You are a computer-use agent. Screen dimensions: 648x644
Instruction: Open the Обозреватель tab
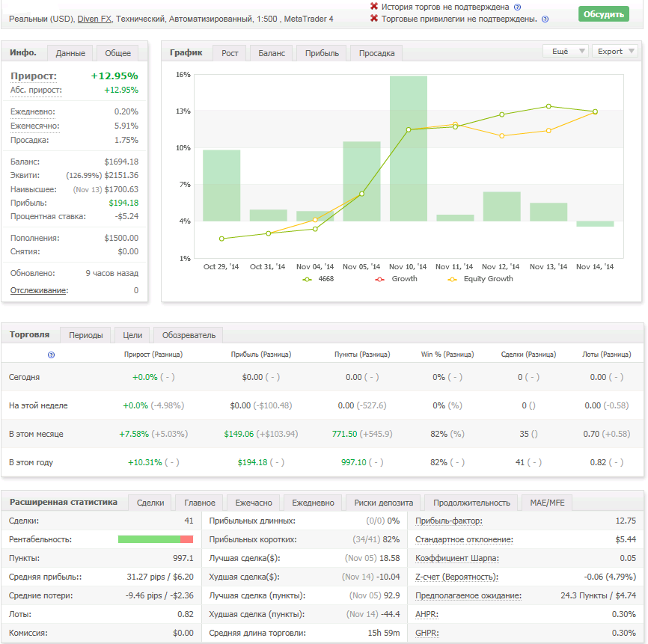click(189, 335)
